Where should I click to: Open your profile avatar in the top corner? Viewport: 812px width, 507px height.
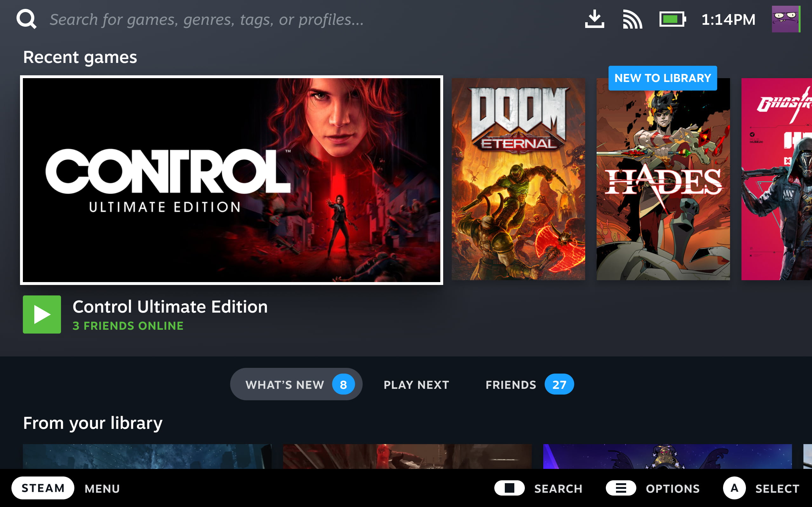coord(786,19)
